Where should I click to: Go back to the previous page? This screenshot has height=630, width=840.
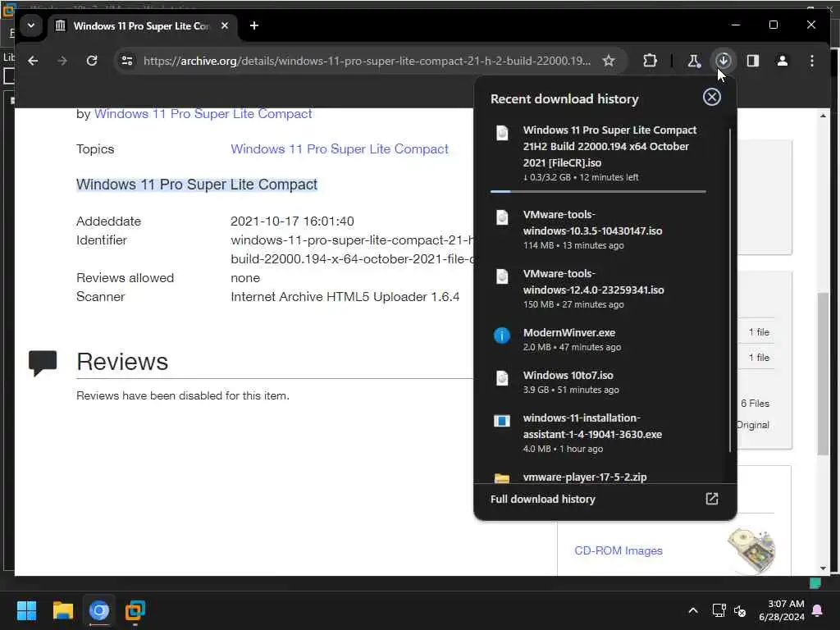coord(33,61)
